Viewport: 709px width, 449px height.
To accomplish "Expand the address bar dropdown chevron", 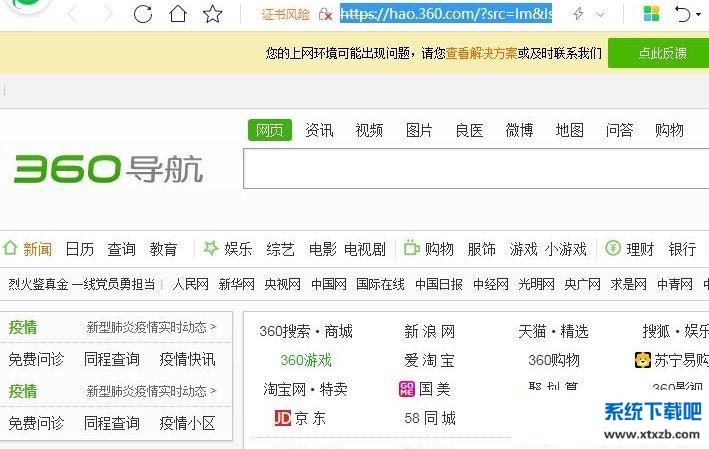I will tap(600, 15).
